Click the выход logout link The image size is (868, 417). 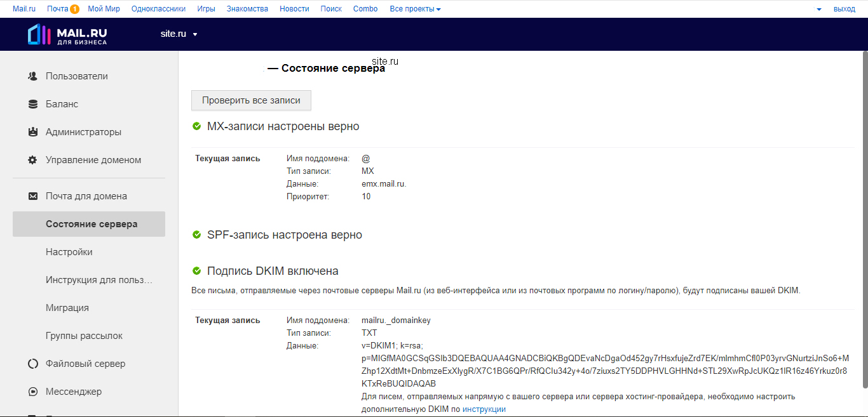click(x=844, y=9)
